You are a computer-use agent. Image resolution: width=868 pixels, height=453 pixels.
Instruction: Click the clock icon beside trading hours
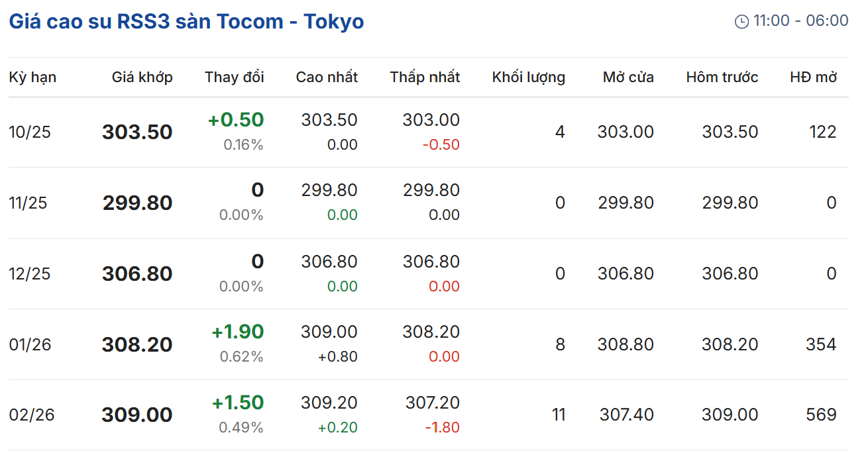(741, 22)
